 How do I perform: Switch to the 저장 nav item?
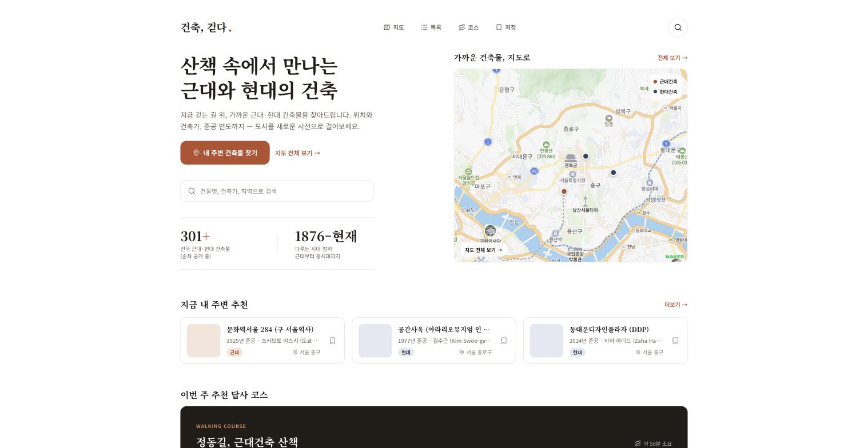coord(506,27)
